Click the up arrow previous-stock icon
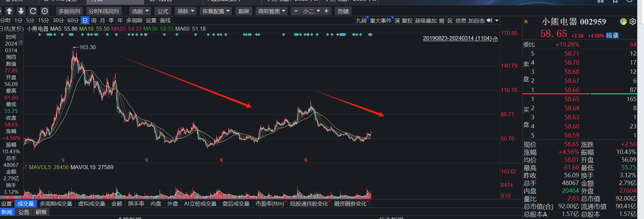 (x=9, y=11)
